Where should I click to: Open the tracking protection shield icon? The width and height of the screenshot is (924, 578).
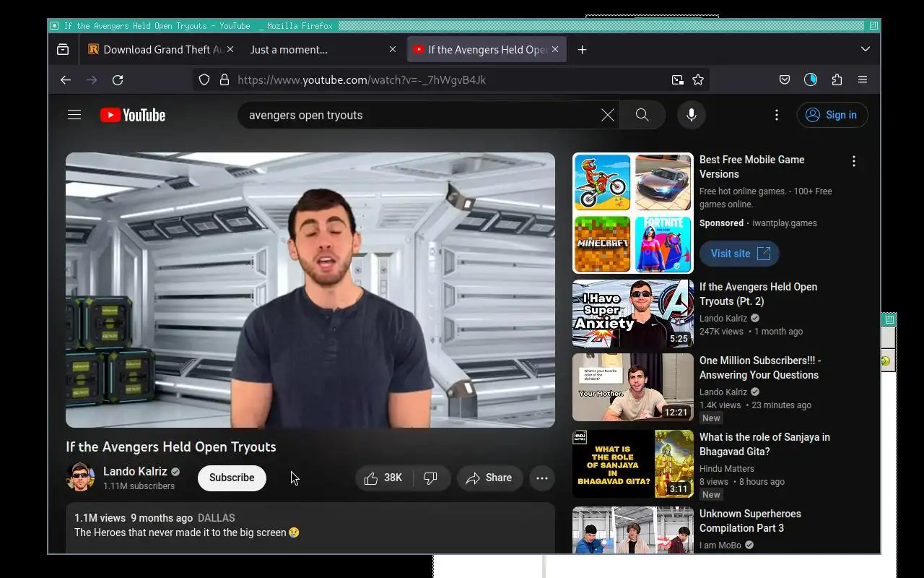(204, 79)
